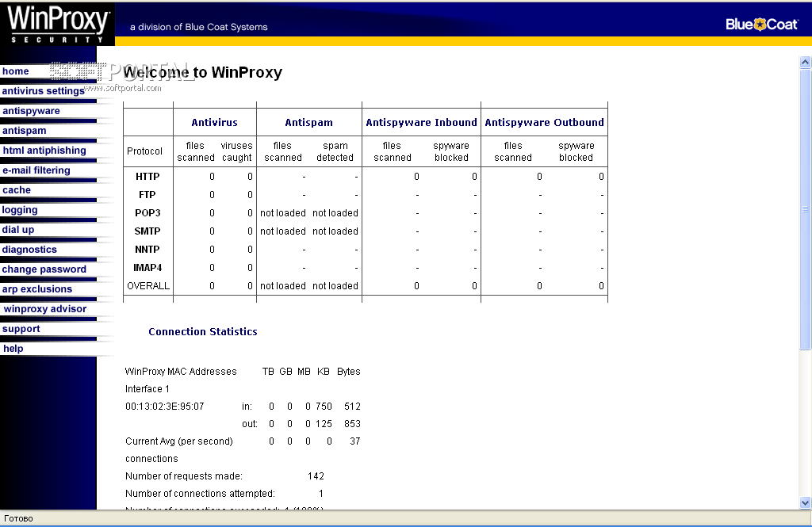The image size is (812, 527).
Task: Click change password link
Action: [x=44, y=269]
